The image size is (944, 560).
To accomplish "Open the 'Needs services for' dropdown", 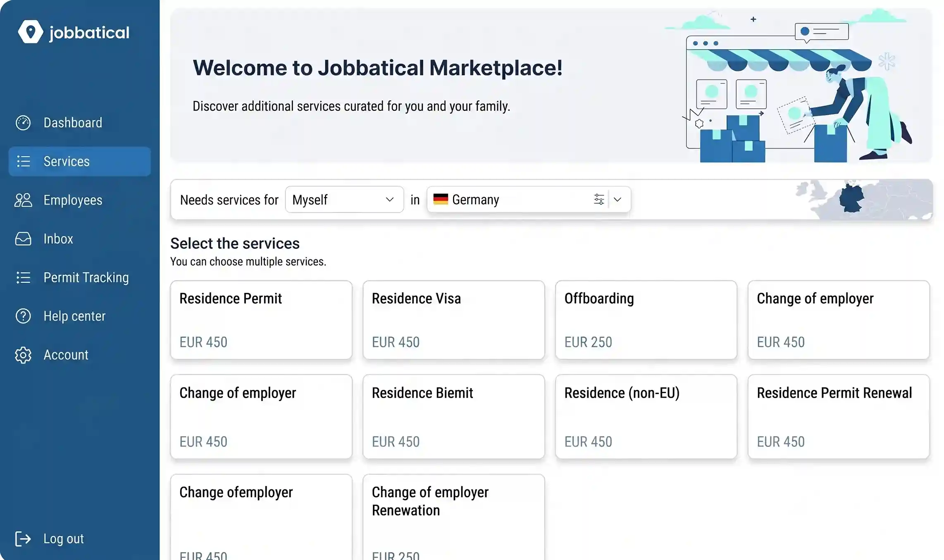I will (344, 199).
